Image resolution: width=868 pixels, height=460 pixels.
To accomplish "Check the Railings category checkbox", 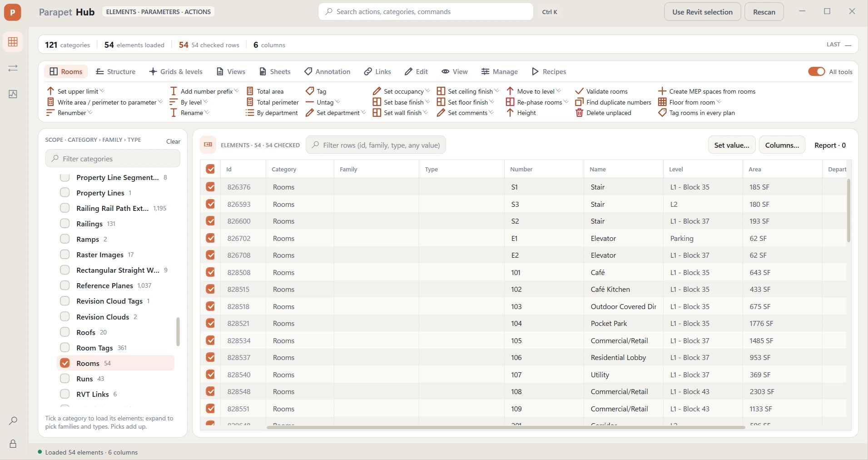I will (65, 224).
